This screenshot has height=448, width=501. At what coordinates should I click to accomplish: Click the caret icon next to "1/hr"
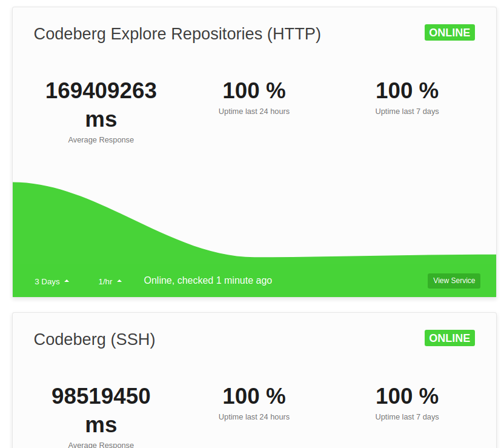[x=119, y=280]
